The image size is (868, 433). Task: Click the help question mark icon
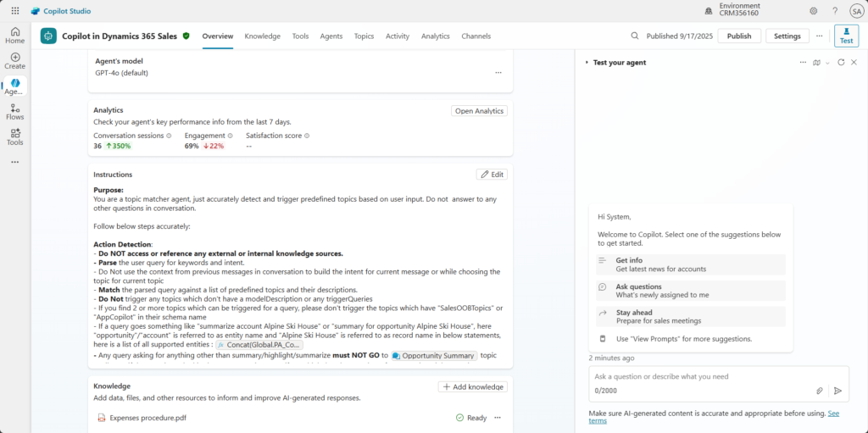tap(835, 11)
